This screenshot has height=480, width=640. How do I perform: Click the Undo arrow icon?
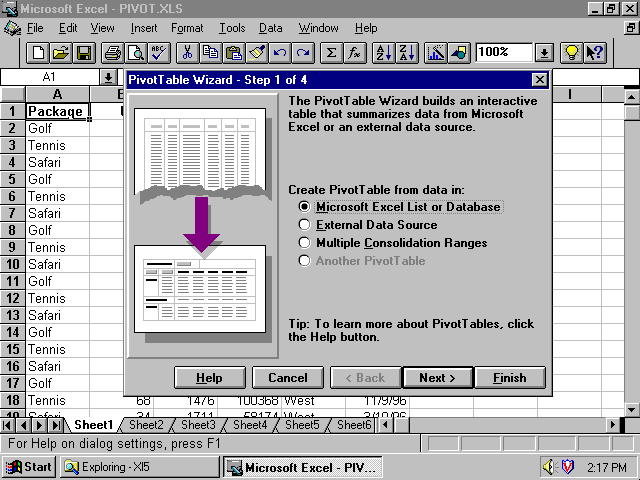[280, 53]
